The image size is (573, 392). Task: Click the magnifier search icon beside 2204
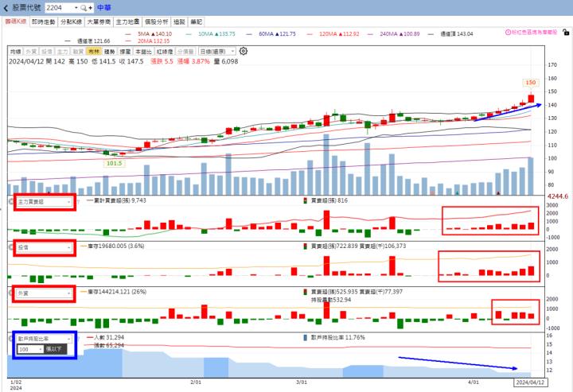pyautogui.click(x=84, y=8)
